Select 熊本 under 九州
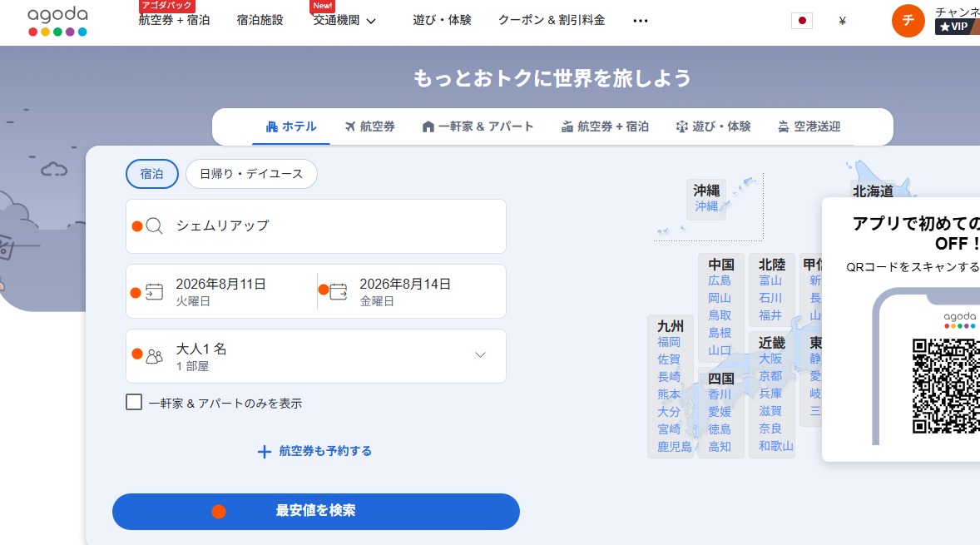 [669, 394]
